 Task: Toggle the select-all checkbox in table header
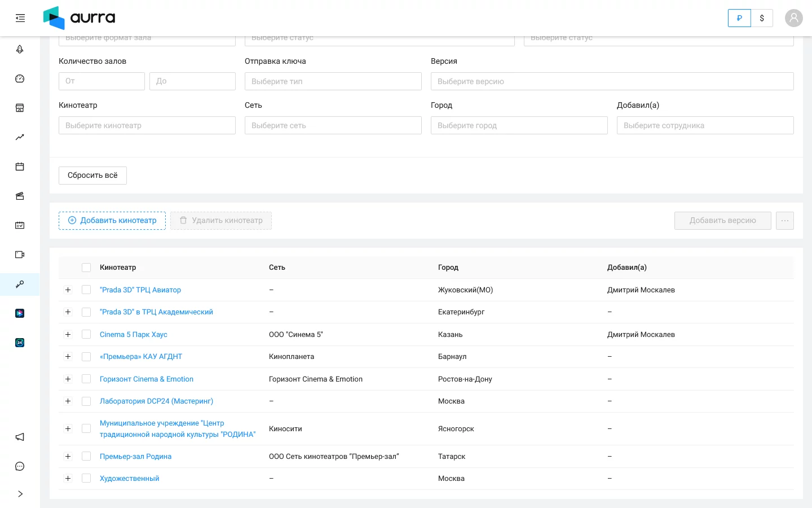pyautogui.click(x=86, y=268)
